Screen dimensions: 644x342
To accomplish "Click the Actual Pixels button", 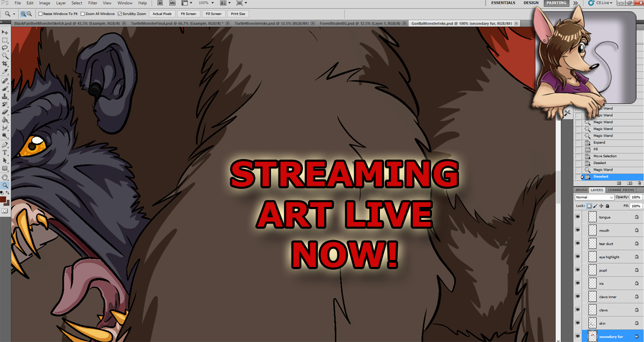I will (162, 13).
